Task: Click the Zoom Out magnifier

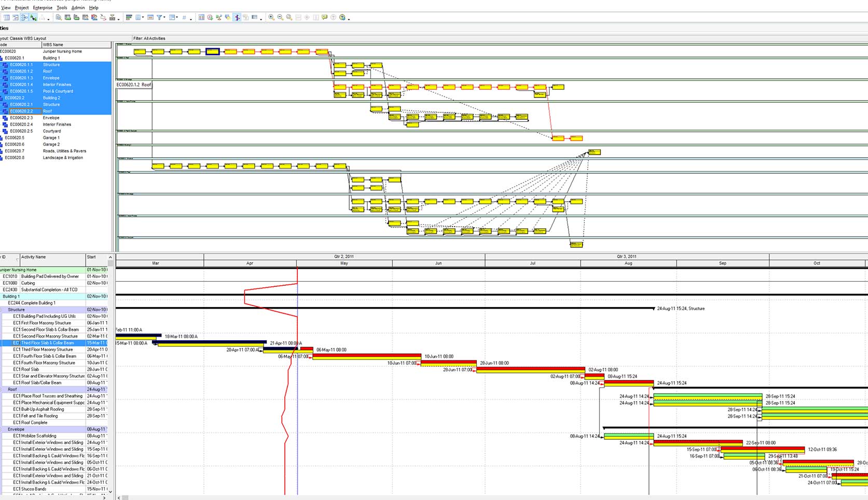Action: 280,17
